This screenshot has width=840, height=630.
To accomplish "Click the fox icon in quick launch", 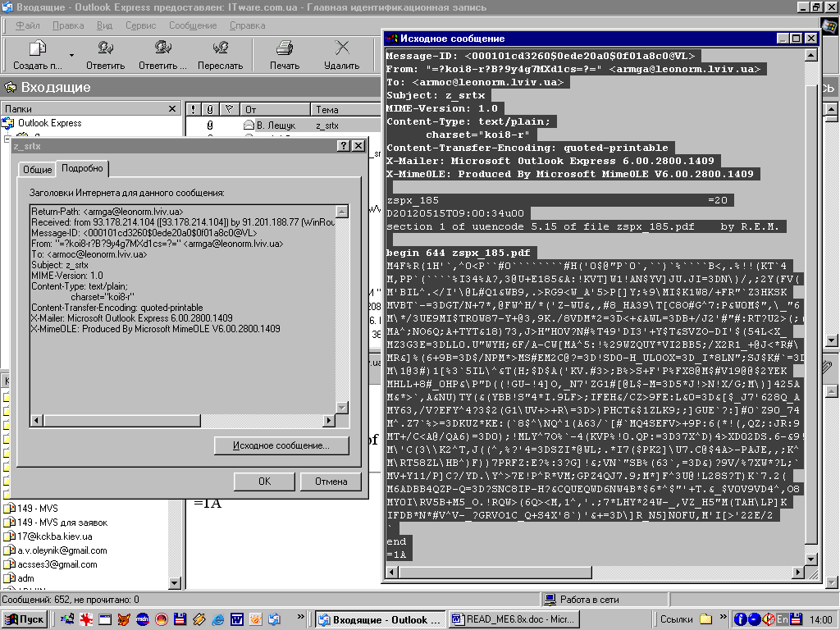I will tap(124, 620).
